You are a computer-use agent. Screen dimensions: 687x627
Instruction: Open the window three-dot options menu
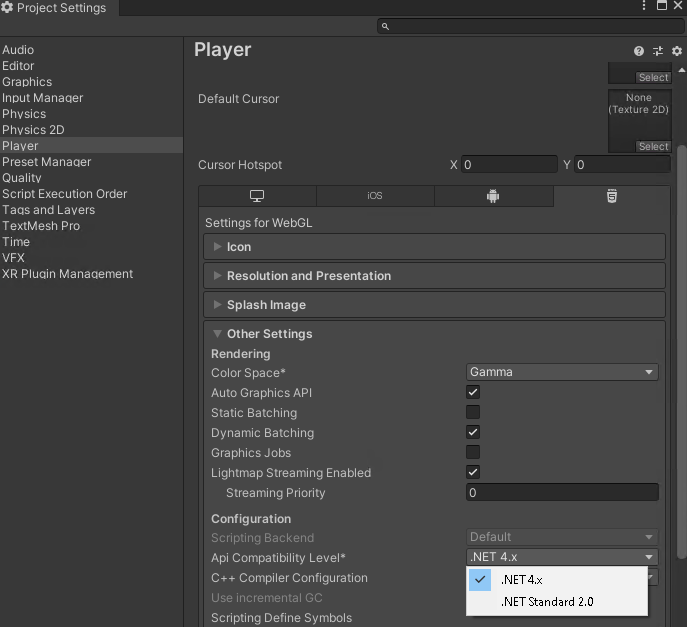point(644,5)
